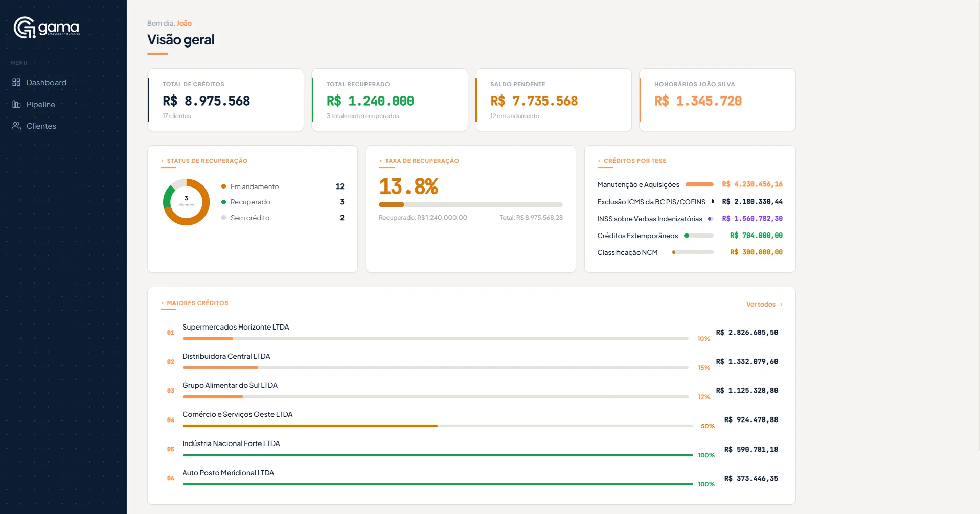Viewport: 980px width, 514px height.
Task: Click the amount 'R$ 704.000,00'
Action: pos(756,235)
